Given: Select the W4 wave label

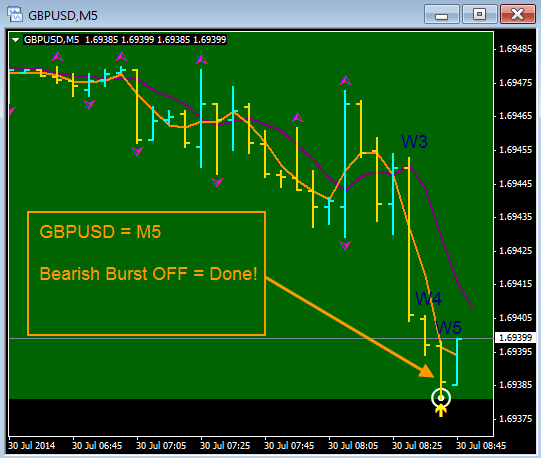Looking at the screenshot, I should click(x=428, y=299).
